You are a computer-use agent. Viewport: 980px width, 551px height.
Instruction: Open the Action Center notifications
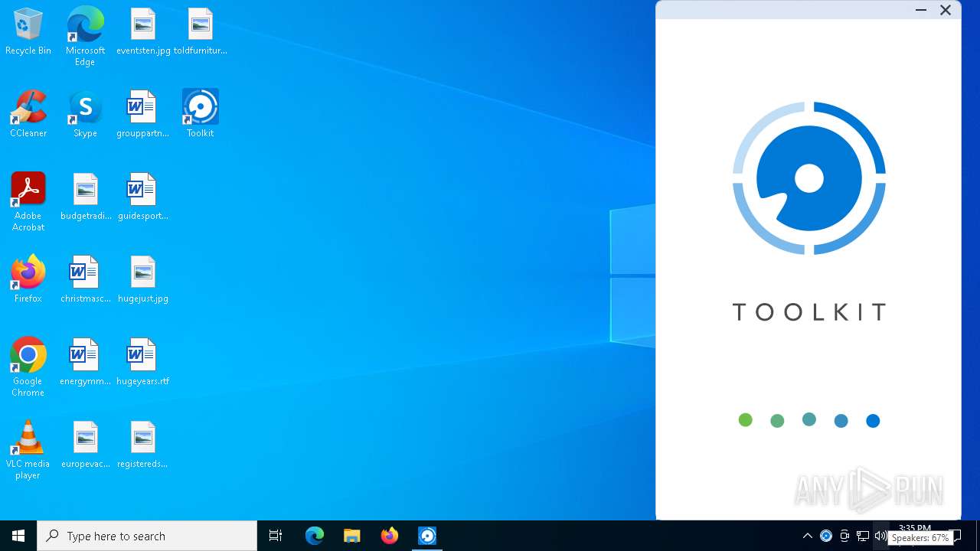(x=955, y=536)
